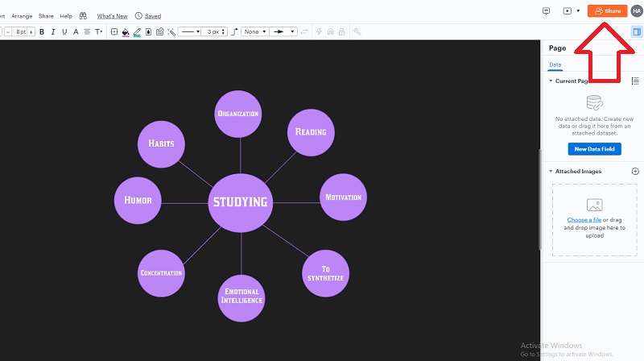Select the STUDYING center circle
This screenshot has width=644, height=361.
tap(240, 203)
